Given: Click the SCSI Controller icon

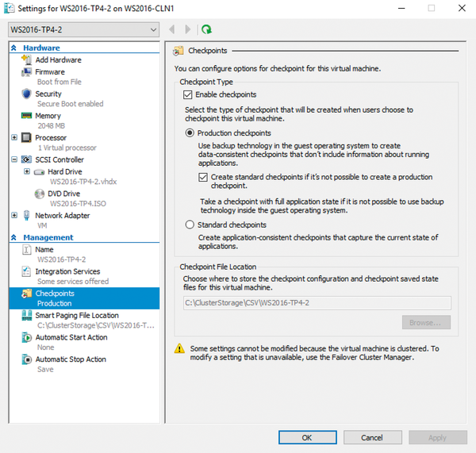Looking at the screenshot, I should click(26, 159).
